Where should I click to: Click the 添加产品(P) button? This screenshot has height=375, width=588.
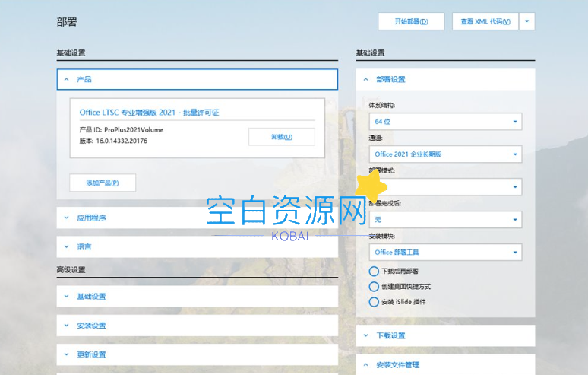[103, 183]
